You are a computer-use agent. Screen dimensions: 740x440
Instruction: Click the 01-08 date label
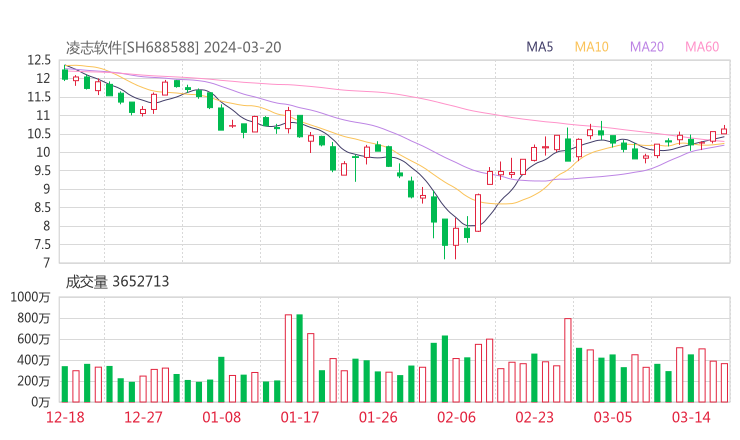(221, 417)
